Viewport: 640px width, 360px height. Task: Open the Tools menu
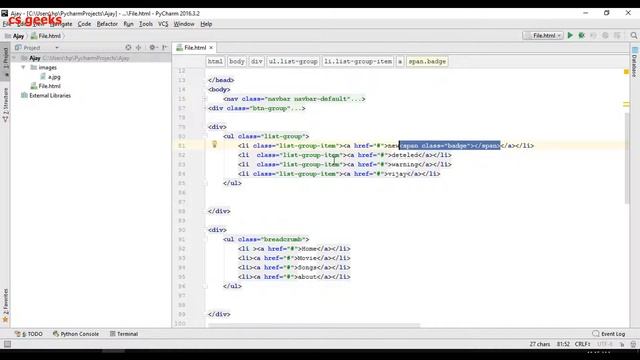pyautogui.click(x=146, y=24)
